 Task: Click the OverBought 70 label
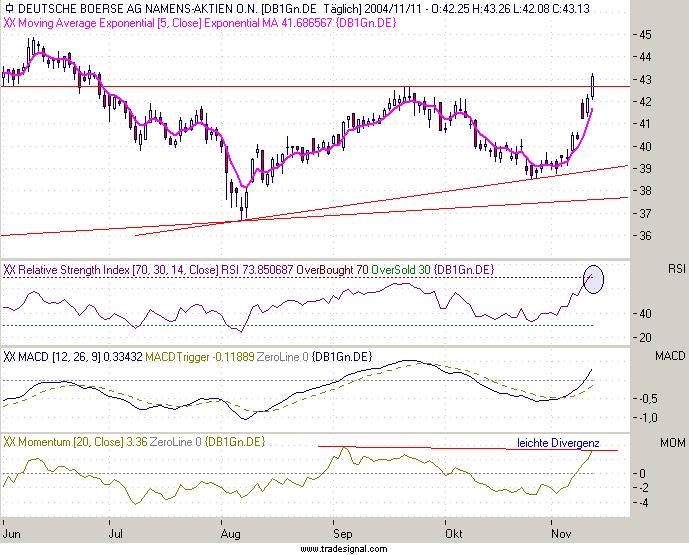point(332,269)
